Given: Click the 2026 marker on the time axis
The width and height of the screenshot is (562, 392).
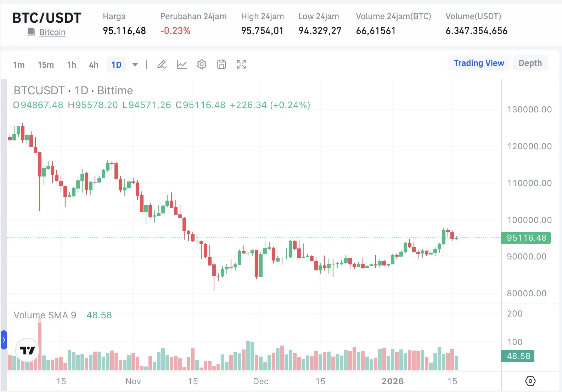Looking at the screenshot, I should click(393, 381).
